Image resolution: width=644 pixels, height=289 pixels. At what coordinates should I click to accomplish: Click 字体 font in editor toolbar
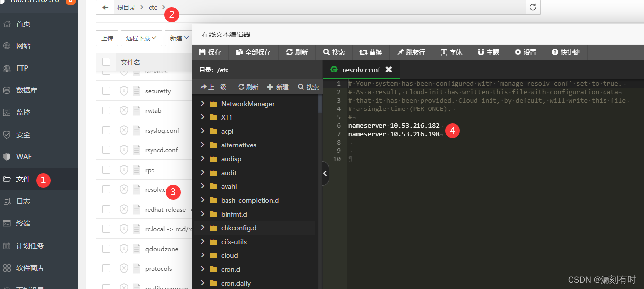452,52
